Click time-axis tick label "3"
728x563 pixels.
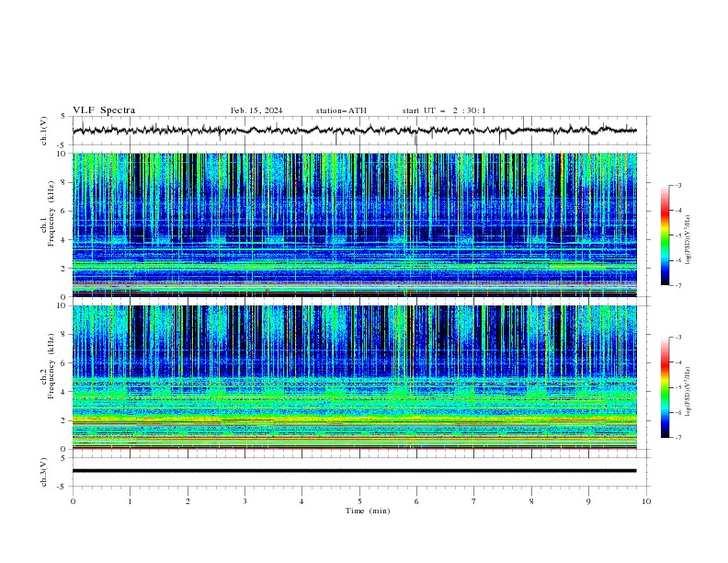245,501
